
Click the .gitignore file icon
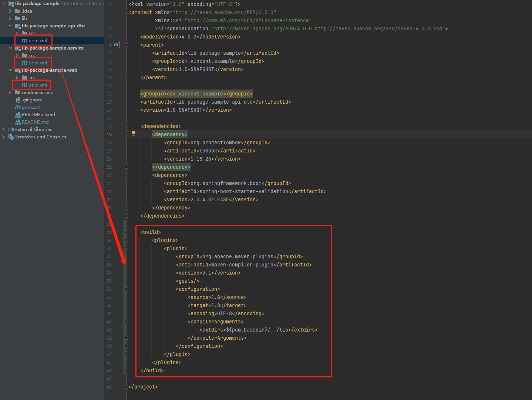(x=18, y=100)
